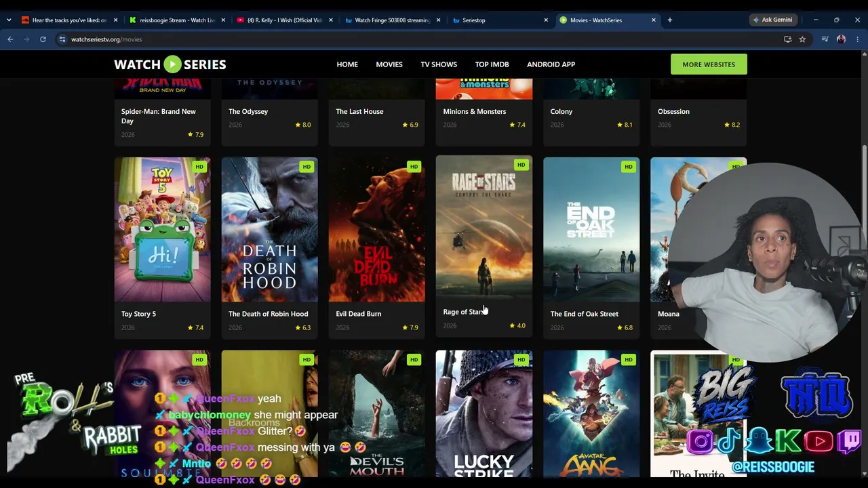Open the Avatar Aang poster
The height and width of the screenshot is (488, 868).
pyautogui.click(x=591, y=414)
